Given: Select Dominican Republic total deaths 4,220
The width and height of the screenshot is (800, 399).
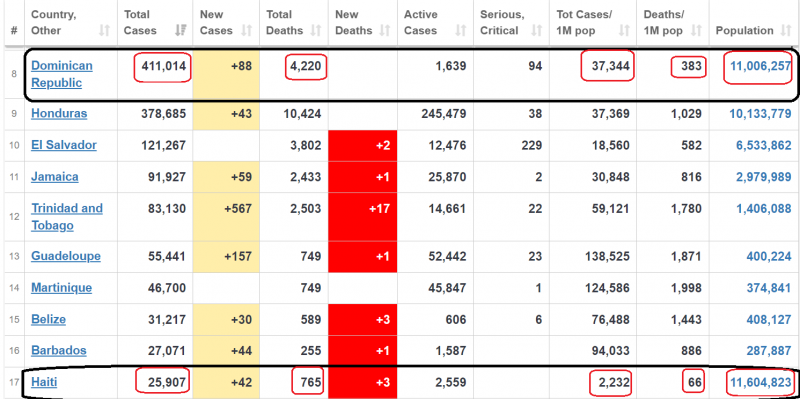Looking at the screenshot, I should 306,66.
